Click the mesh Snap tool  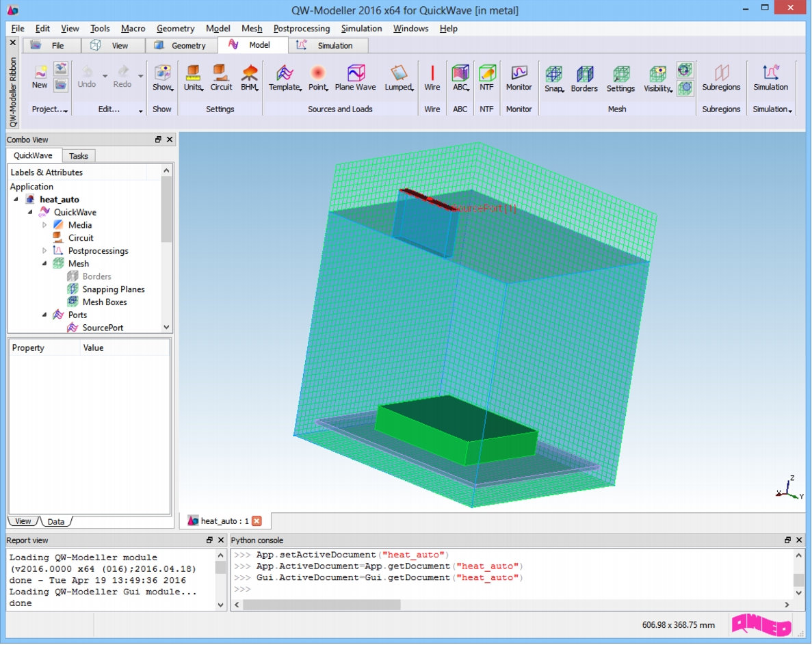(553, 79)
